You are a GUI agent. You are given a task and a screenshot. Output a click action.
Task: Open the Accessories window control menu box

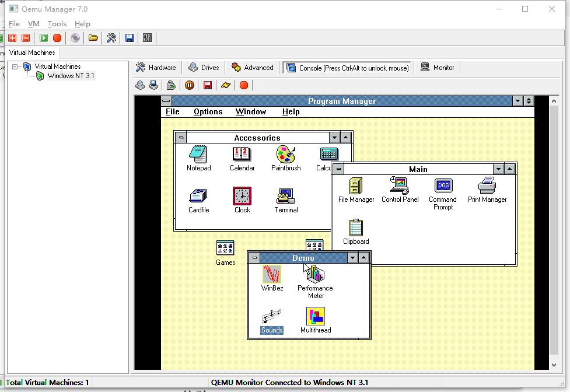tap(181, 137)
